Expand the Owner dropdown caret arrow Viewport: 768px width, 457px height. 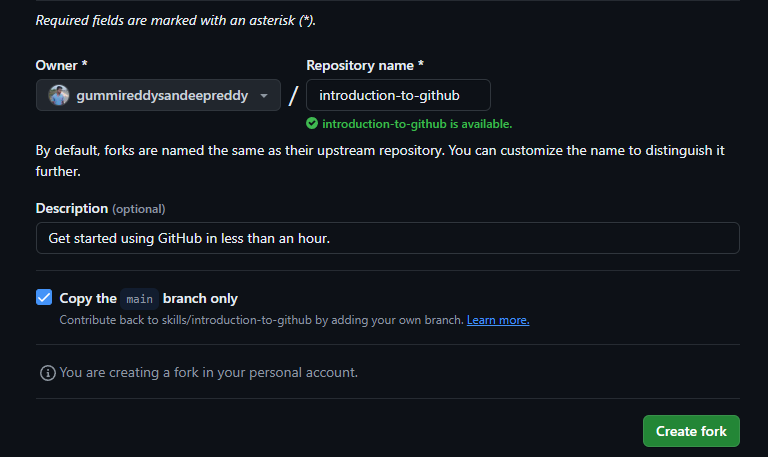pyautogui.click(x=263, y=96)
